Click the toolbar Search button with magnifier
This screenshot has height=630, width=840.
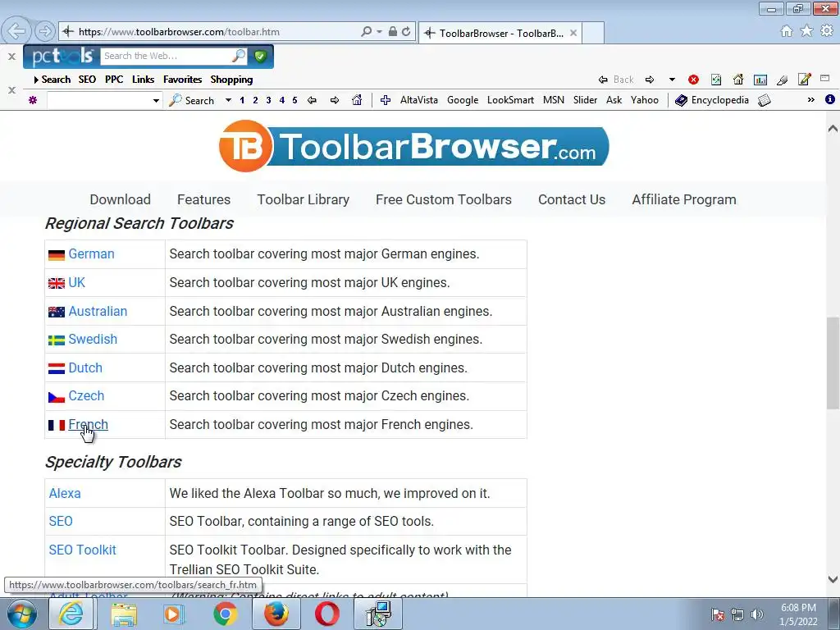(192, 100)
